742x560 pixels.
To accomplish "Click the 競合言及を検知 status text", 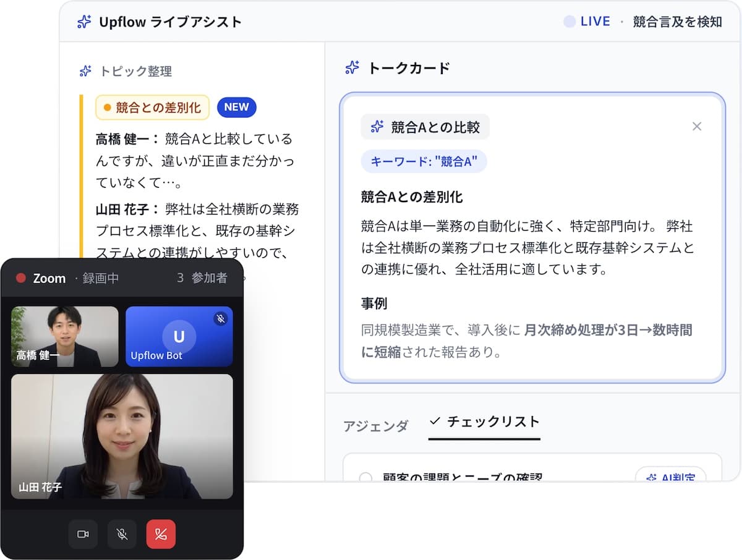I will (677, 22).
